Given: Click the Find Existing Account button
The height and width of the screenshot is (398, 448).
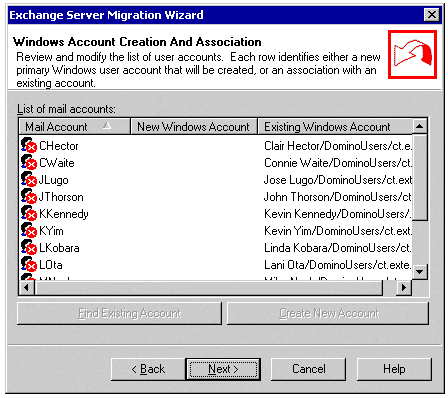Looking at the screenshot, I should pyautogui.click(x=119, y=313).
